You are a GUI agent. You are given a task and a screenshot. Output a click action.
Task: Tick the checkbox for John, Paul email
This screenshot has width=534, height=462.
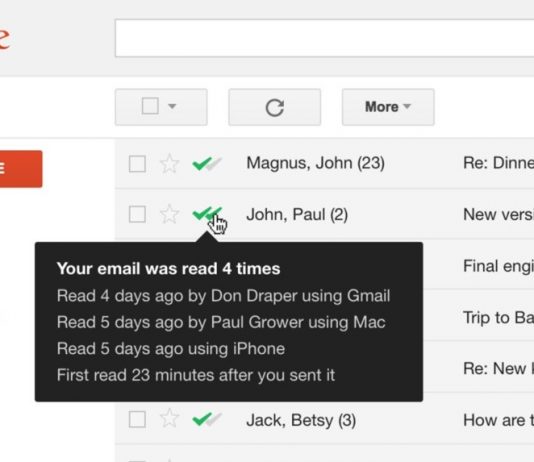tap(137, 214)
